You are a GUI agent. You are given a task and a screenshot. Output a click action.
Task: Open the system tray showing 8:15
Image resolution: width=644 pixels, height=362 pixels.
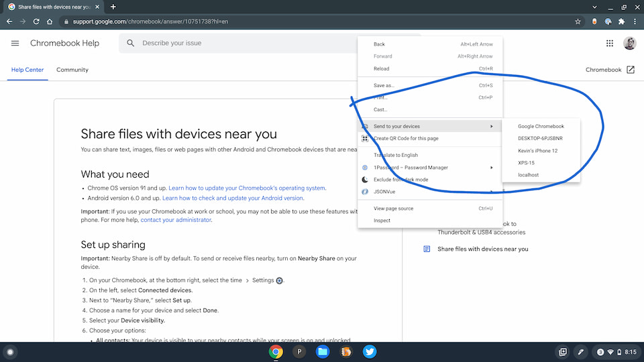pyautogui.click(x=616, y=352)
